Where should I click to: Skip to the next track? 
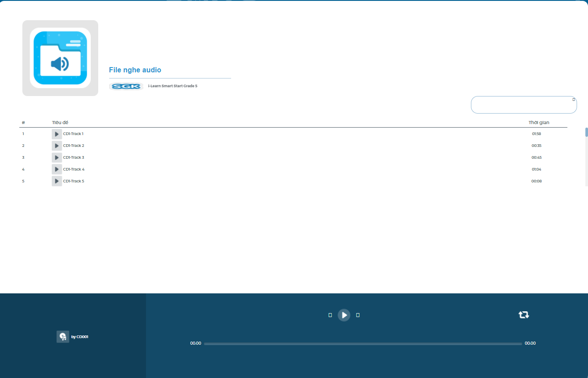358,315
